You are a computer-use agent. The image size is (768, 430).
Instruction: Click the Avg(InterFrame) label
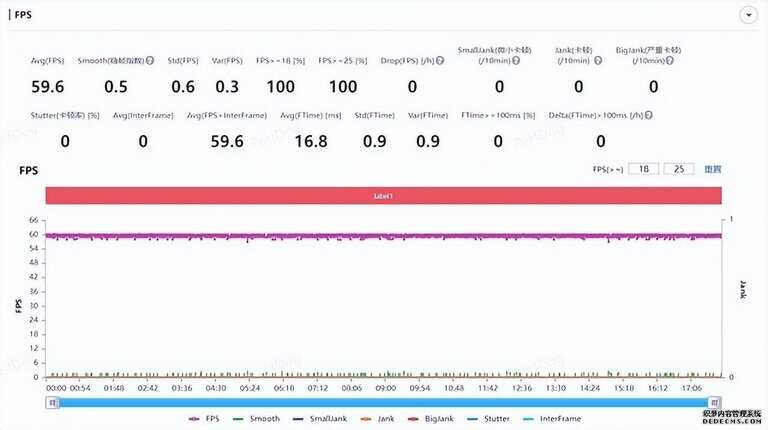click(x=143, y=115)
